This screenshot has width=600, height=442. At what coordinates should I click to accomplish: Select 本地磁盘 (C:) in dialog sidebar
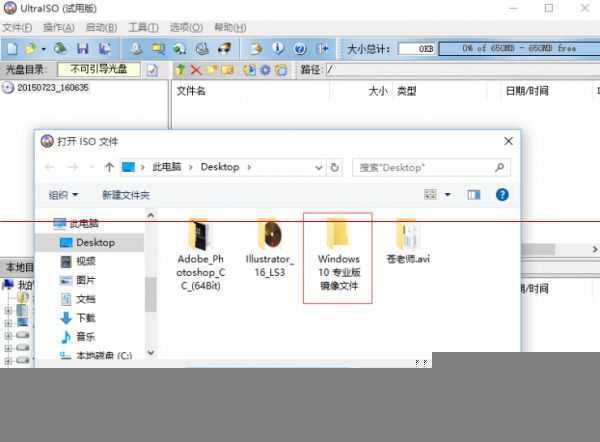click(x=96, y=356)
